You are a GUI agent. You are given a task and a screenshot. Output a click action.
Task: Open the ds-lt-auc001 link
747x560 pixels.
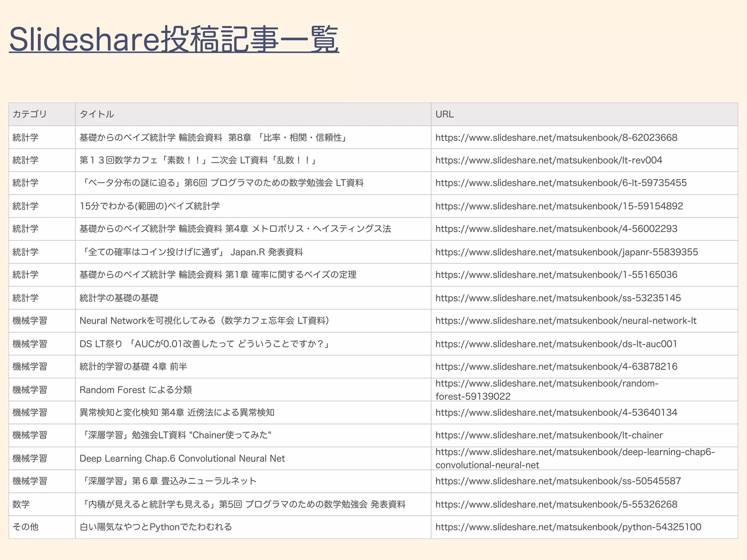pos(556,344)
